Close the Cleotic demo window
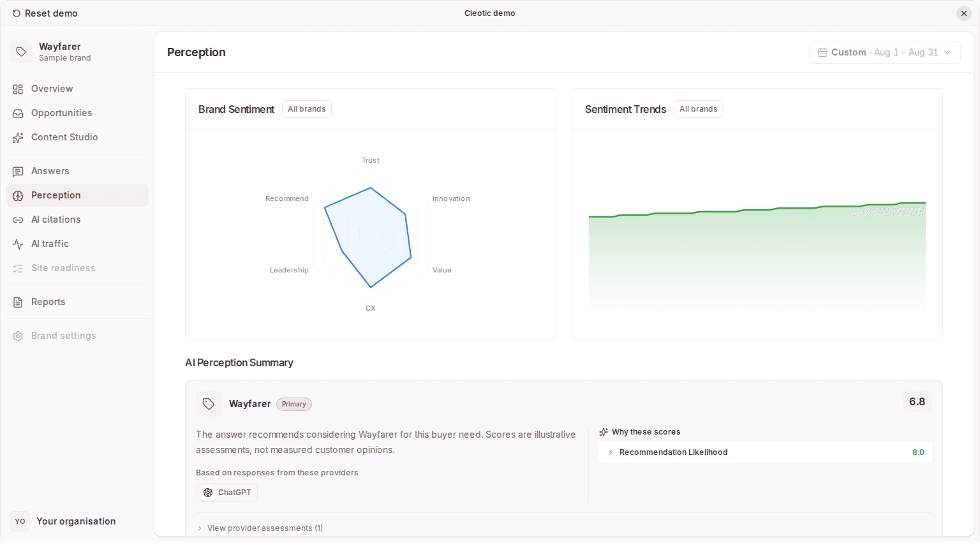This screenshot has height=543, width=980. tap(964, 13)
